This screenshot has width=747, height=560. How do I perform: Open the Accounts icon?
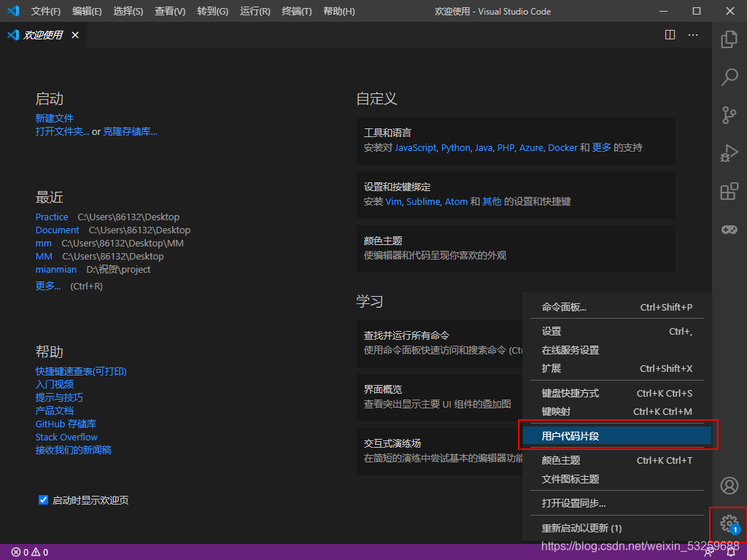729,485
